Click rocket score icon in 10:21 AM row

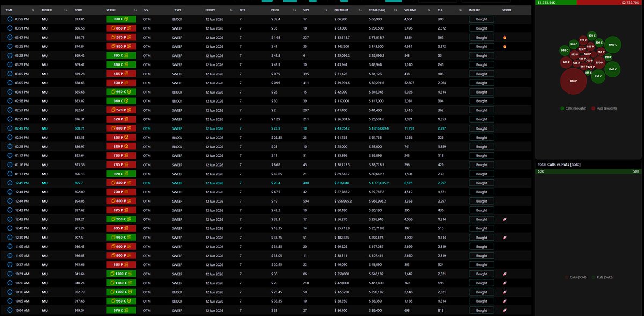[504, 274]
